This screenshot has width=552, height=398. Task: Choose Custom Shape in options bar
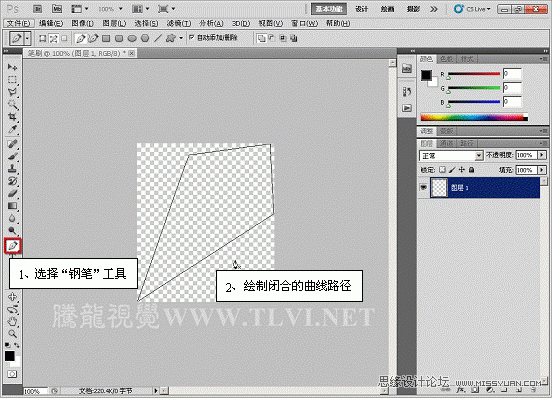[x=171, y=38]
